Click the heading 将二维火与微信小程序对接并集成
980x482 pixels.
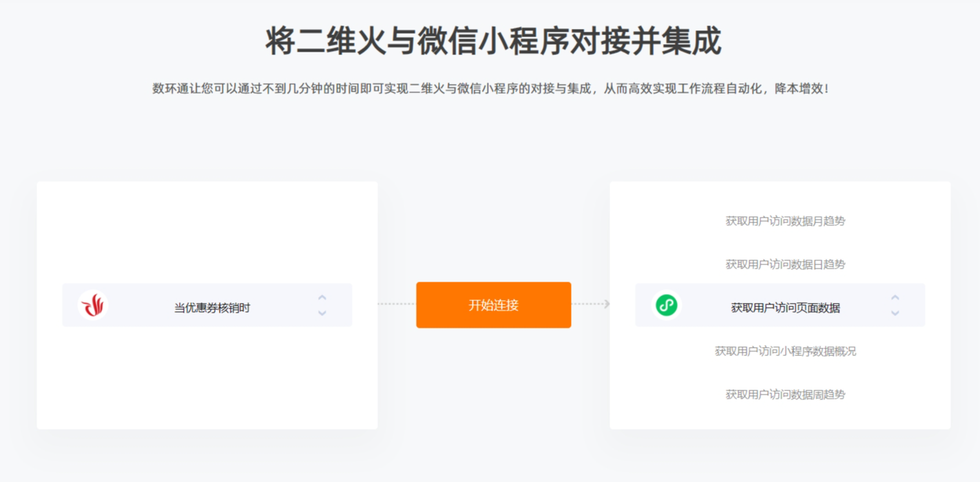[x=493, y=41]
